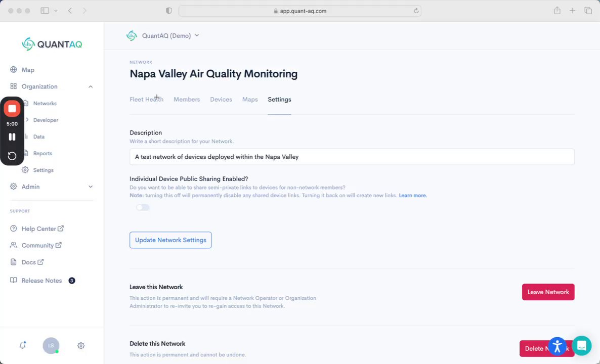Click the user avatar in sidebar
The width and height of the screenshot is (600, 364).
coord(51,346)
